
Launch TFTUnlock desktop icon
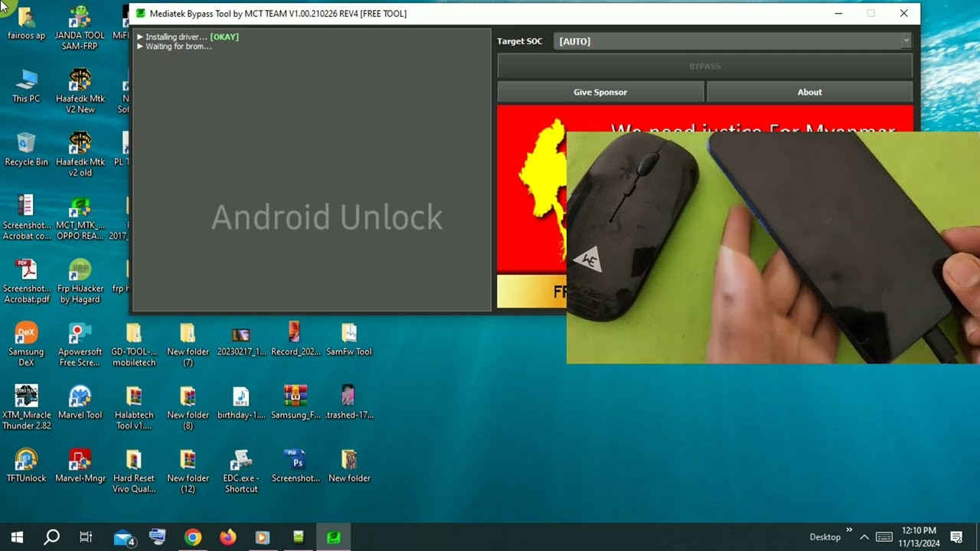(x=26, y=466)
